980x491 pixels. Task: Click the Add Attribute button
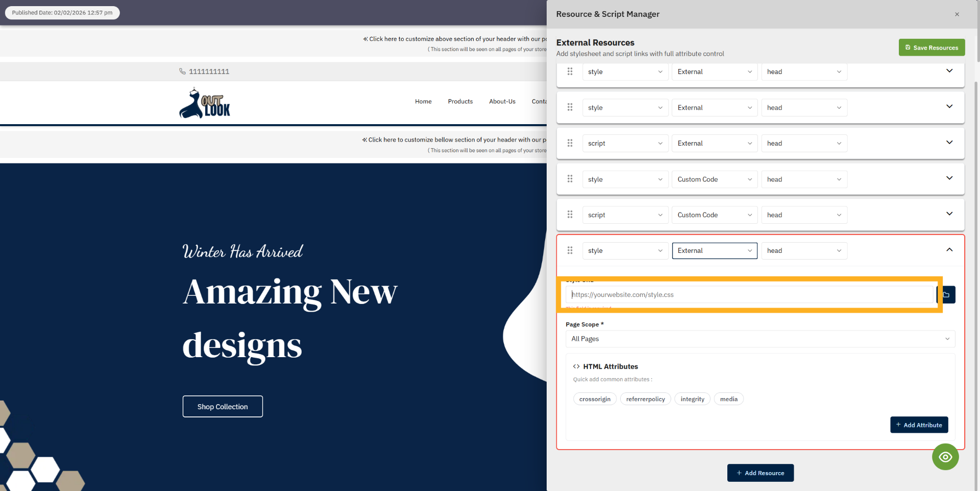coord(919,425)
